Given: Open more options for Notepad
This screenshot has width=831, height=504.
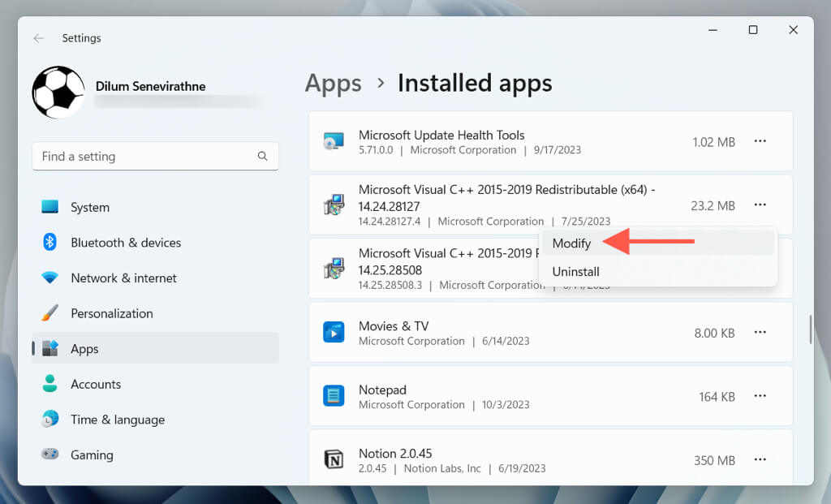Looking at the screenshot, I should [x=760, y=396].
